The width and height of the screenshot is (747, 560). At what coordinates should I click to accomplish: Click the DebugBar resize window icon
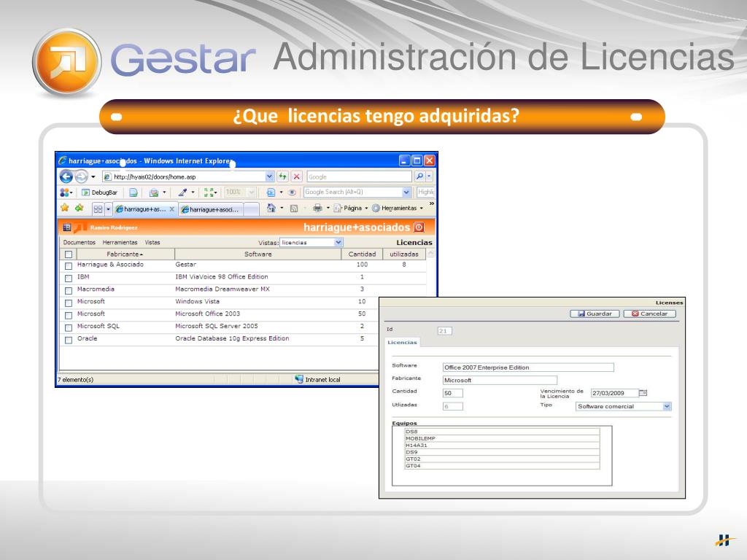[x=209, y=192]
